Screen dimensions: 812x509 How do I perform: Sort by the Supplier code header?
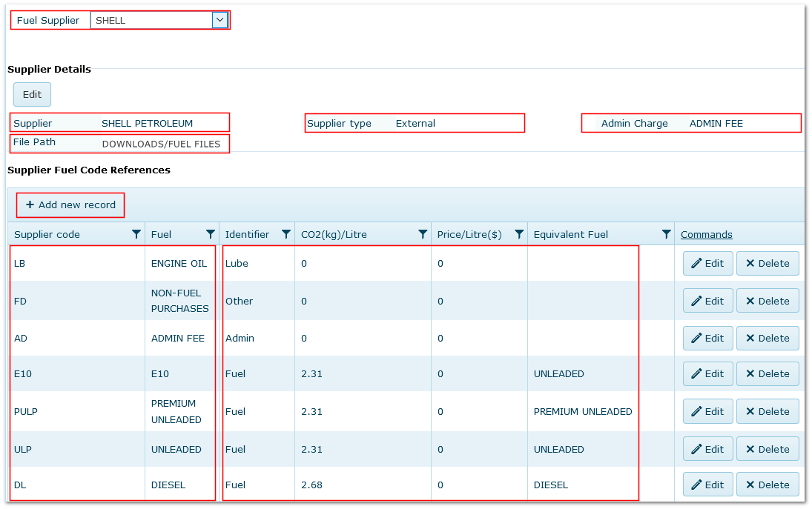click(47, 234)
